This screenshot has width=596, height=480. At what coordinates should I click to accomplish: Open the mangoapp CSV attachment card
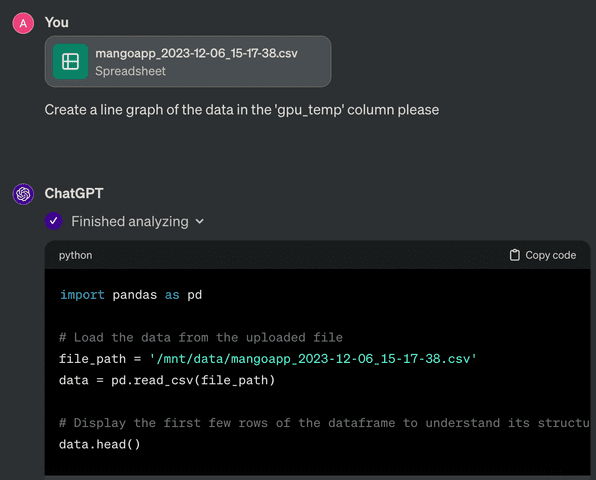[x=188, y=62]
